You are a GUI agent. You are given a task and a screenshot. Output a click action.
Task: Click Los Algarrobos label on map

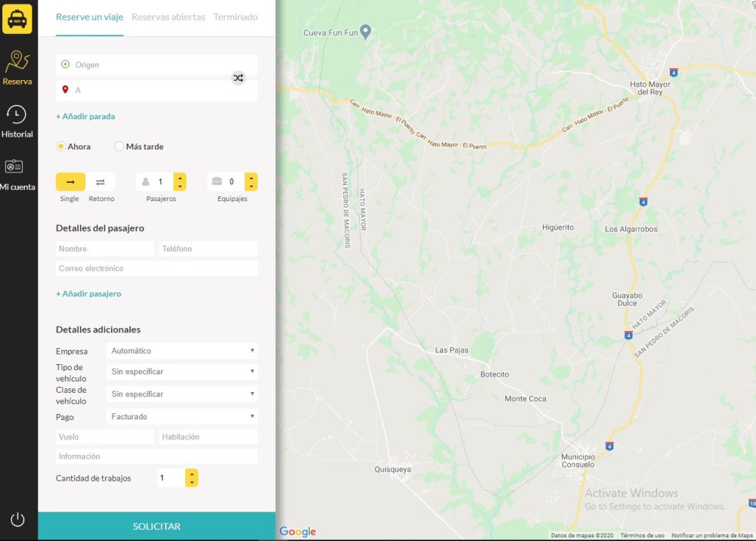click(631, 229)
